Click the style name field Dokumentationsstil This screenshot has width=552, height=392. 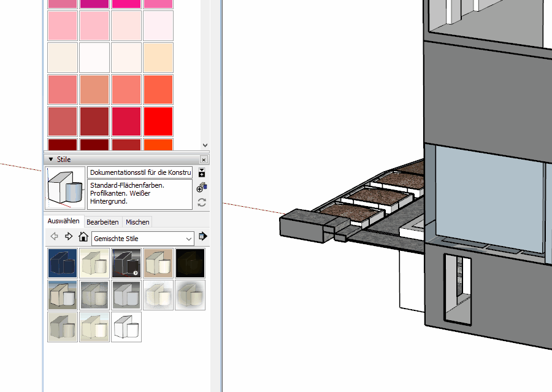coord(140,172)
